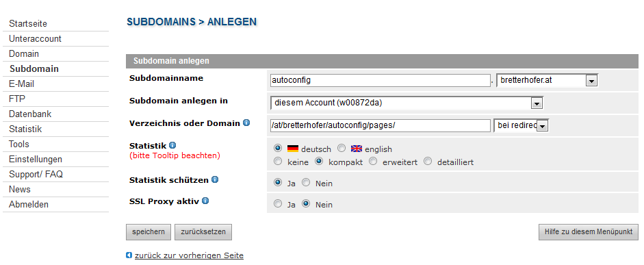The image size is (644, 265).
Task: Click the British flag icon
Action: (x=357, y=149)
